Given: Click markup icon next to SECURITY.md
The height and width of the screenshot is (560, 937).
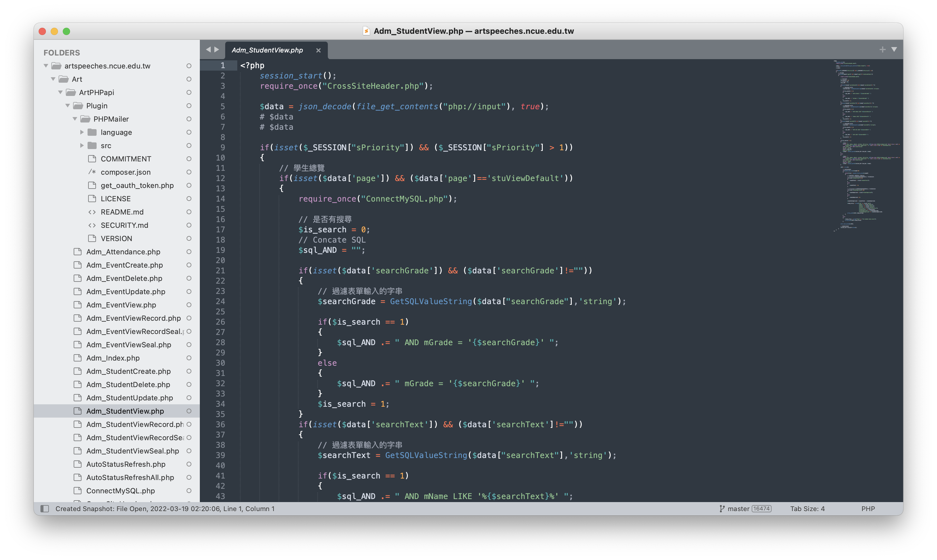Looking at the screenshot, I should (x=92, y=225).
